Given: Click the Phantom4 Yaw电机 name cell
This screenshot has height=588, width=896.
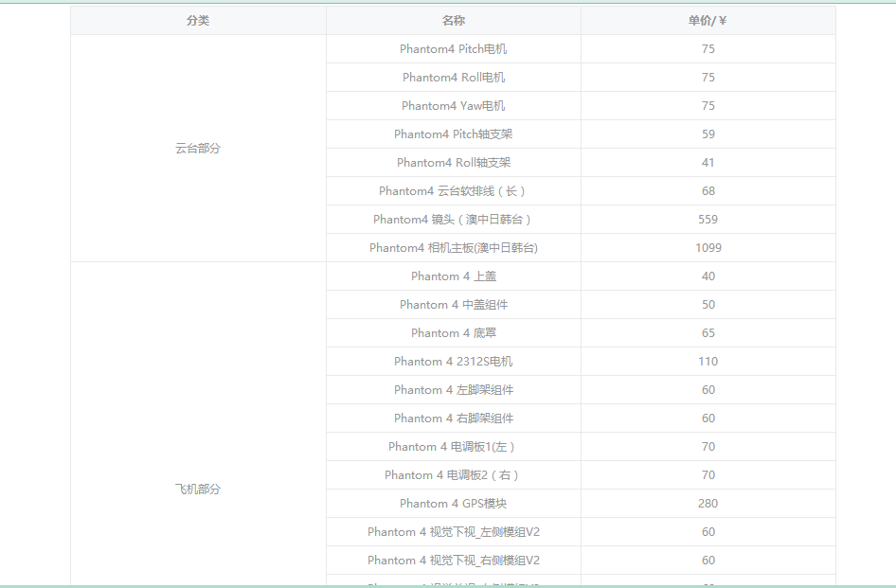Looking at the screenshot, I should point(453,106).
